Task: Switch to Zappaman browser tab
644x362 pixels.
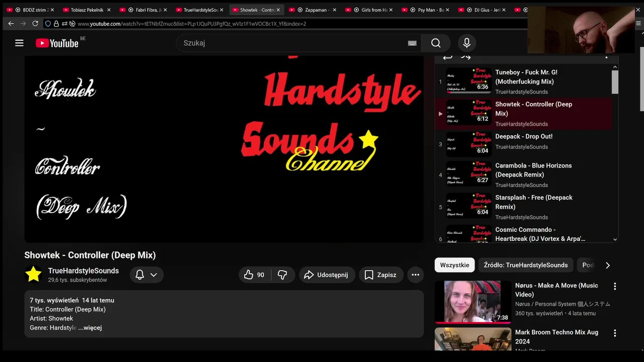Action: click(x=312, y=10)
